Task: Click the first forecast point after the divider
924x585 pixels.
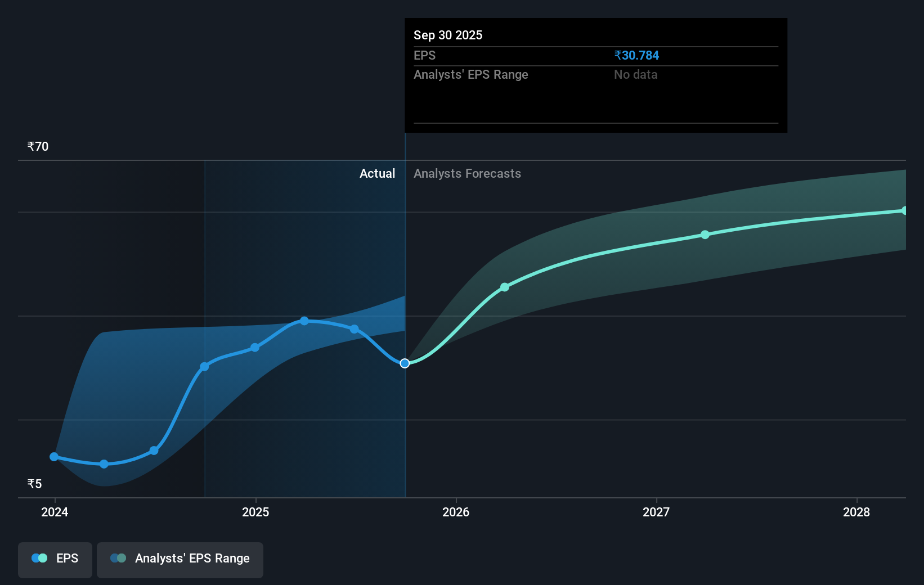Action: tap(505, 287)
